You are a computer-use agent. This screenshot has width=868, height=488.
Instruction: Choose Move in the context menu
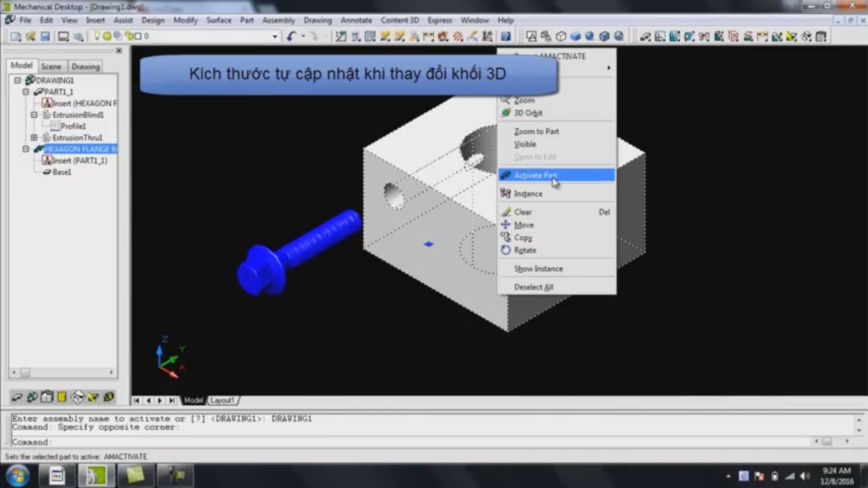point(524,225)
